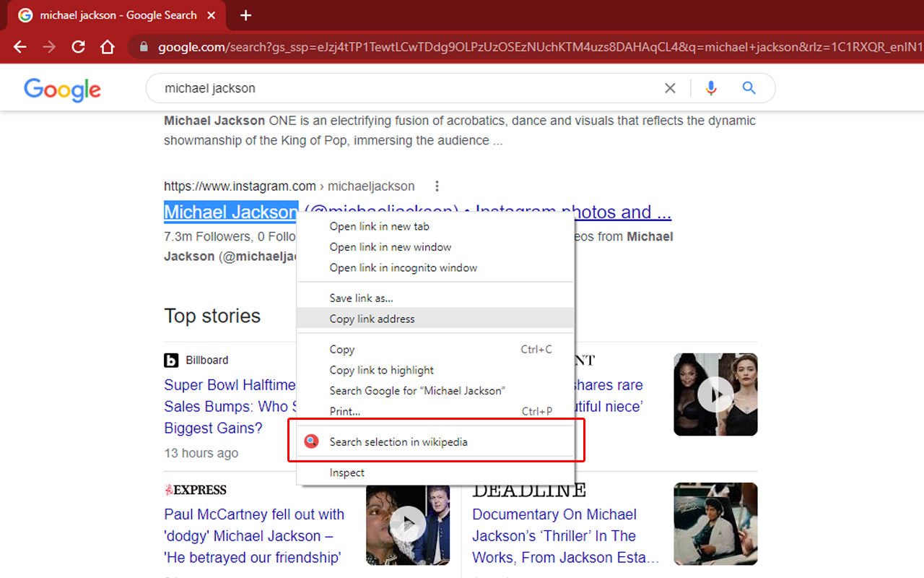Open three-dot menu beside instagram.com result
This screenshot has height=578, width=924.
(437, 186)
